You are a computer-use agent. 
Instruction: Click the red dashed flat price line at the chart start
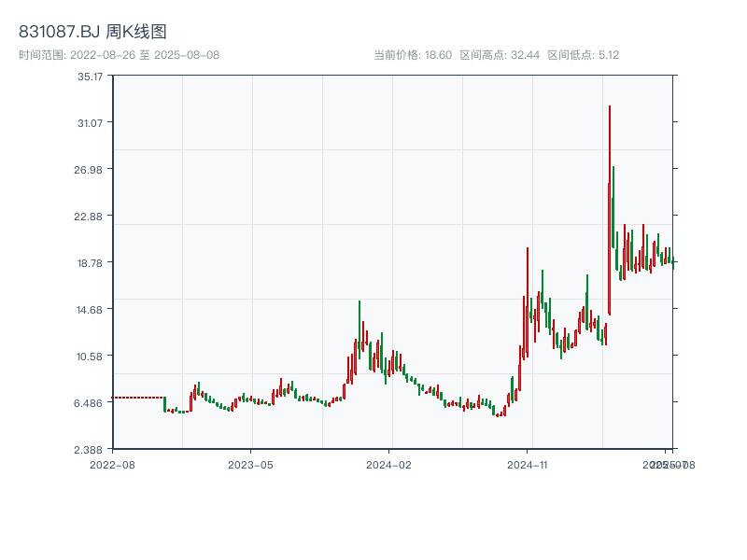138,398
